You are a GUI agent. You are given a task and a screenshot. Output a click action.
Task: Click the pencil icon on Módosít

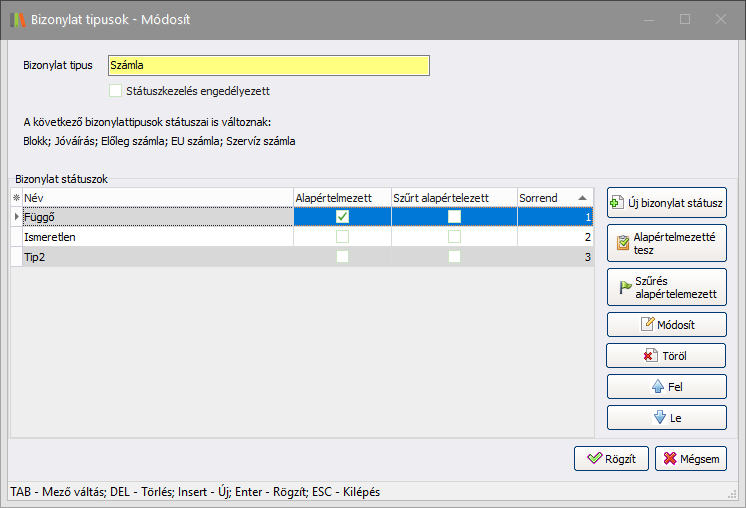point(647,324)
